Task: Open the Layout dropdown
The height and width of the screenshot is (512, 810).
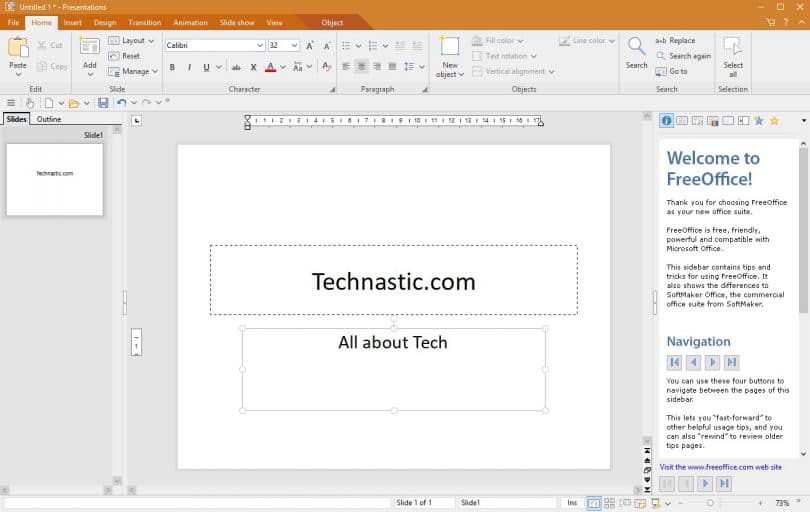Action: 131,40
